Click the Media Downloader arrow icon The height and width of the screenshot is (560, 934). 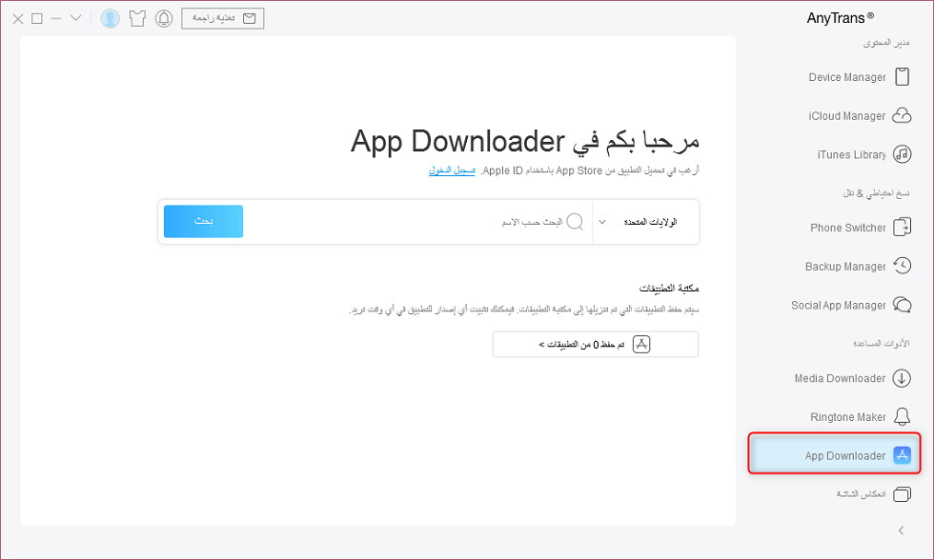pyautogui.click(x=902, y=378)
